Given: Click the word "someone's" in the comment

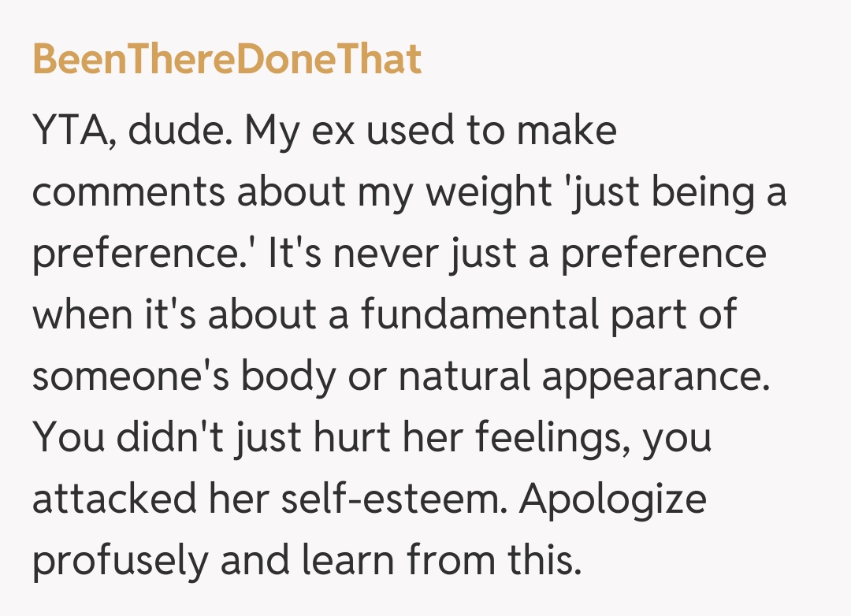Looking at the screenshot, I should pos(130,377).
